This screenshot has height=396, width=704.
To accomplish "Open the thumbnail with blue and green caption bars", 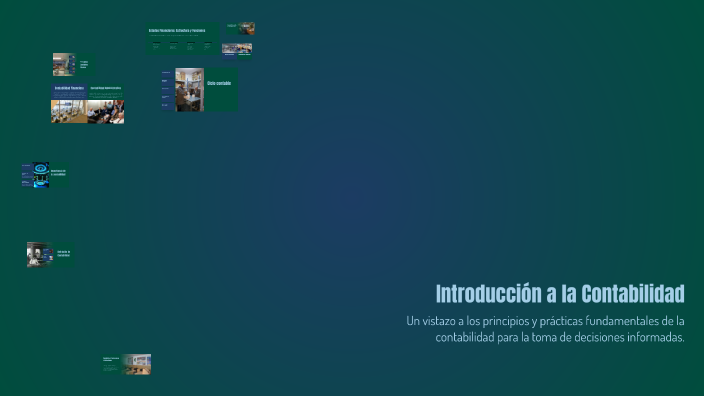I will coord(237,51).
